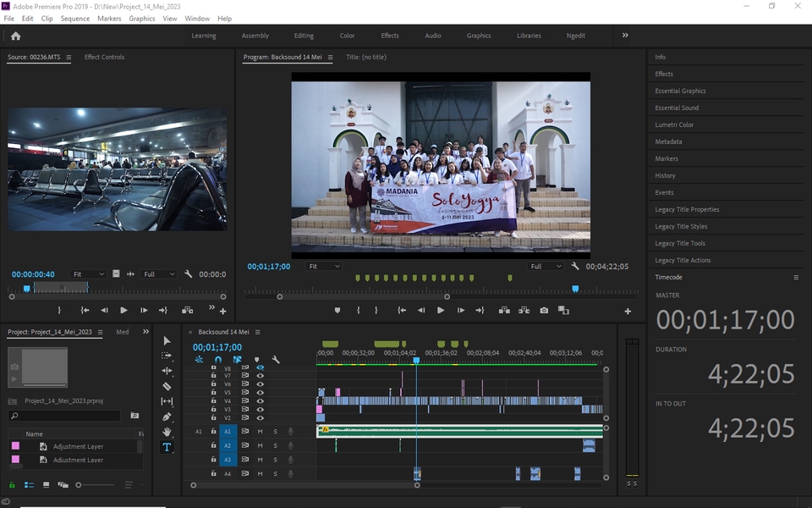Click Insert button in Source monitor
This screenshot has height=508, width=812.
coord(188,311)
